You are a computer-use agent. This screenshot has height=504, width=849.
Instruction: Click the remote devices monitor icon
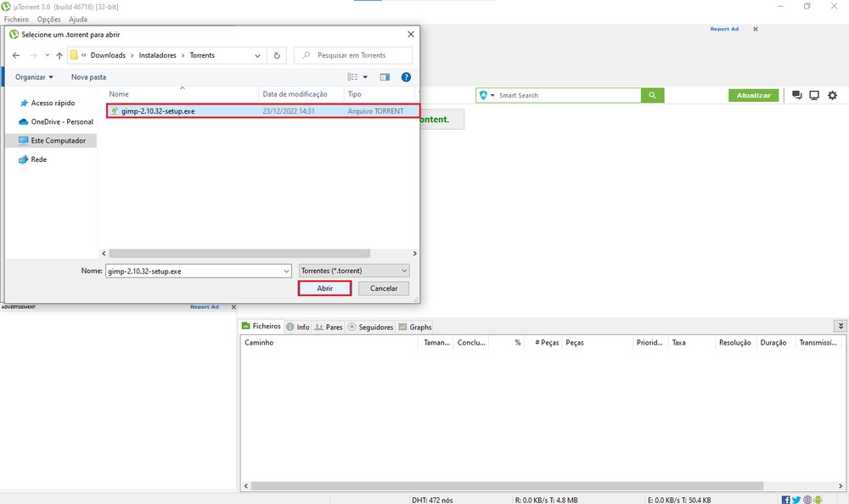pyautogui.click(x=813, y=95)
